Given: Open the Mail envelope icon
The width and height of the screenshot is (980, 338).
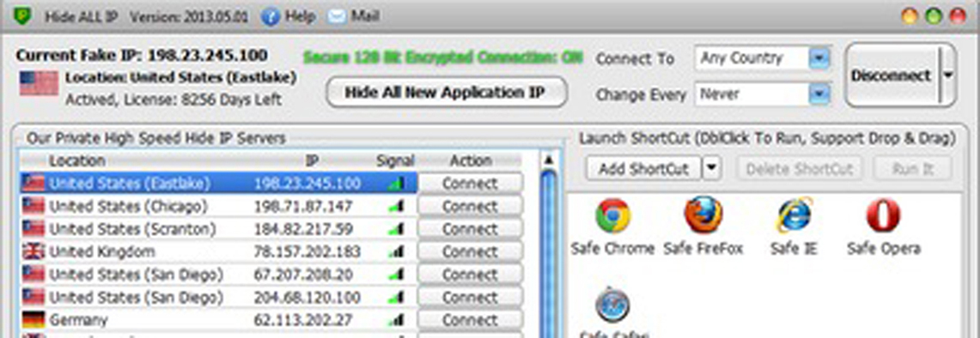Looking at the screenshot, I should 336,16.
